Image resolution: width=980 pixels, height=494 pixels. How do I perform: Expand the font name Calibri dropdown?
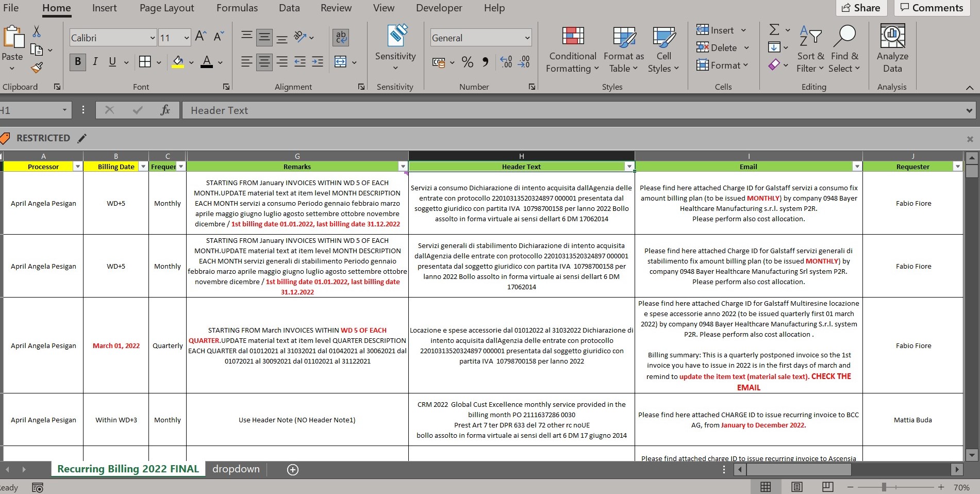point(152,38)
